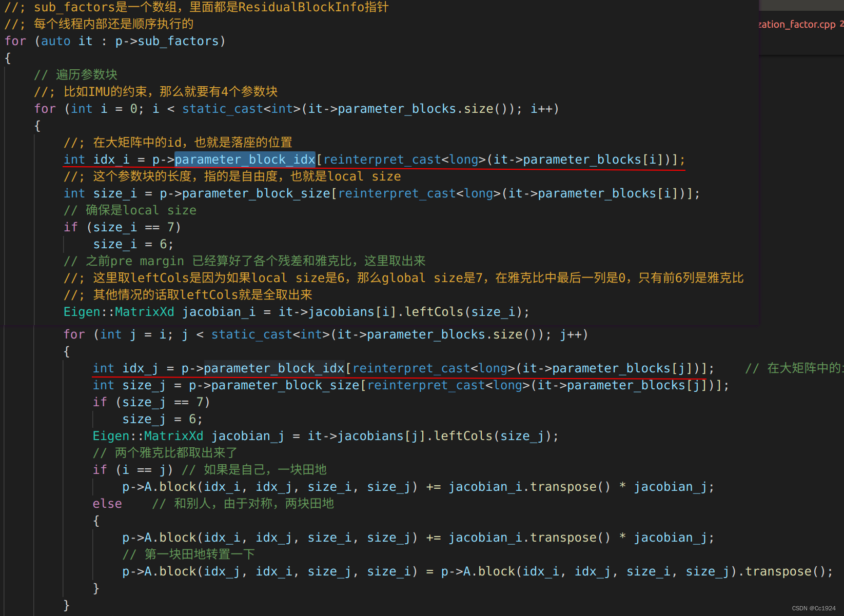Click the 'size_i = 6;' assignment
The height and width of the screenshot is (616, 844).
point(133,244)
